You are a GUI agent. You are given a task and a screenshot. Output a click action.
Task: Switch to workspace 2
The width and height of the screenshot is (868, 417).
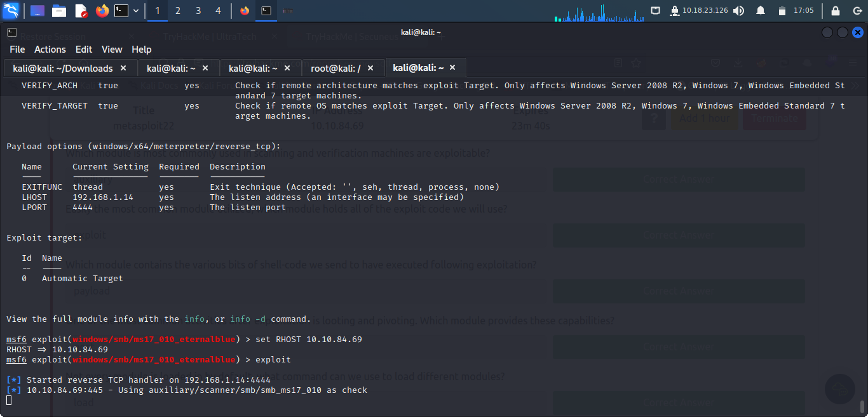[178, 11]
